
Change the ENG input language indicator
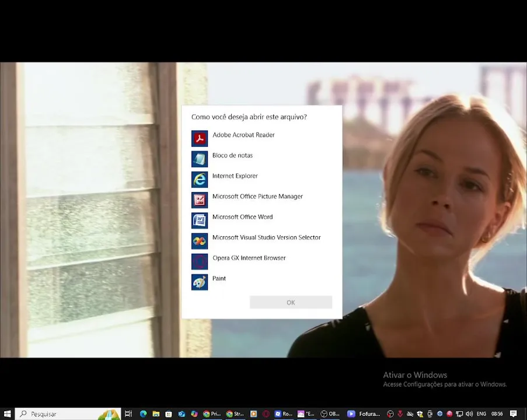click(x=481, y=414)
